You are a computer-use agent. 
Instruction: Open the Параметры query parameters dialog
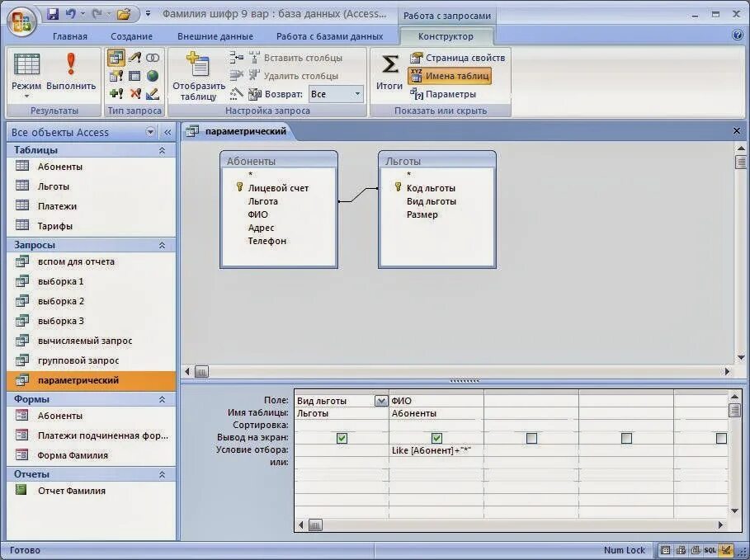pos(443,94)
